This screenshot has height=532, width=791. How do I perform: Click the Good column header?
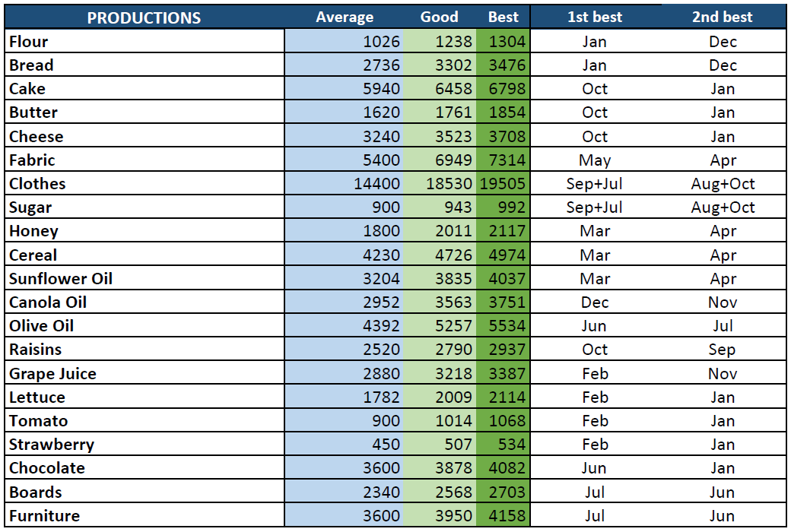439,17
